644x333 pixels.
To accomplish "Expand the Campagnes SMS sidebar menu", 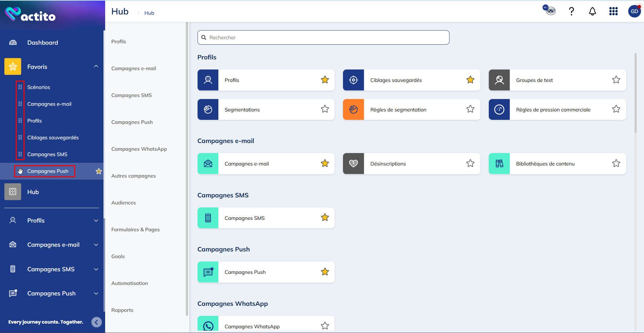I will (x=96, y=269).
